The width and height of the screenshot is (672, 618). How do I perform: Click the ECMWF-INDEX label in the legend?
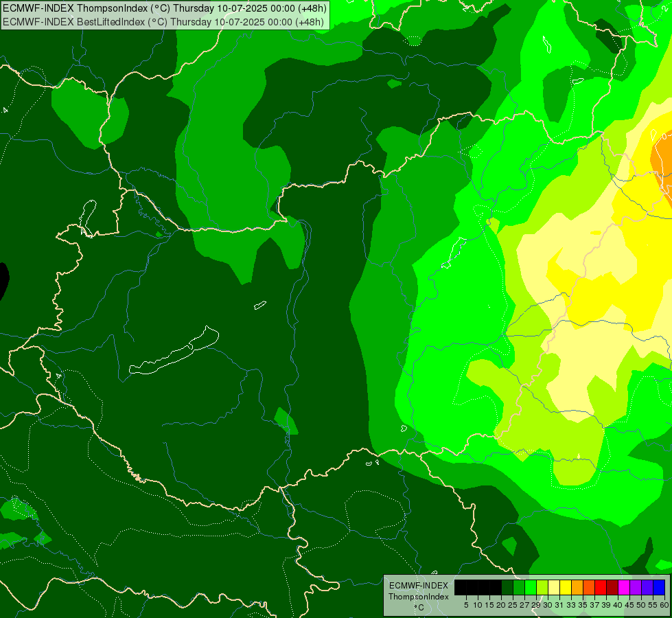click(x=419, y=586)
